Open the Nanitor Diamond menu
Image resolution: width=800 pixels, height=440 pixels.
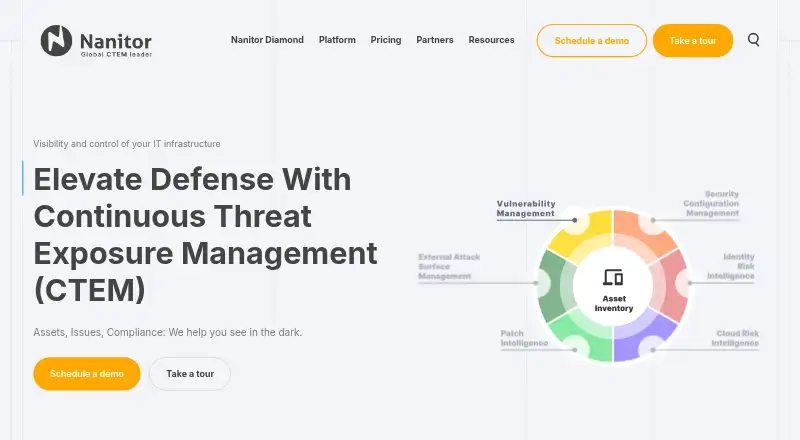coord(267,40)
